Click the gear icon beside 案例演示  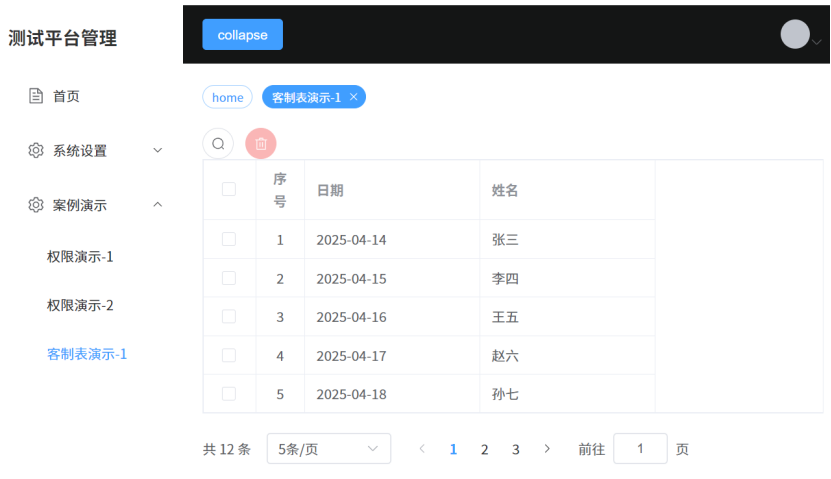tap(36, 205)
